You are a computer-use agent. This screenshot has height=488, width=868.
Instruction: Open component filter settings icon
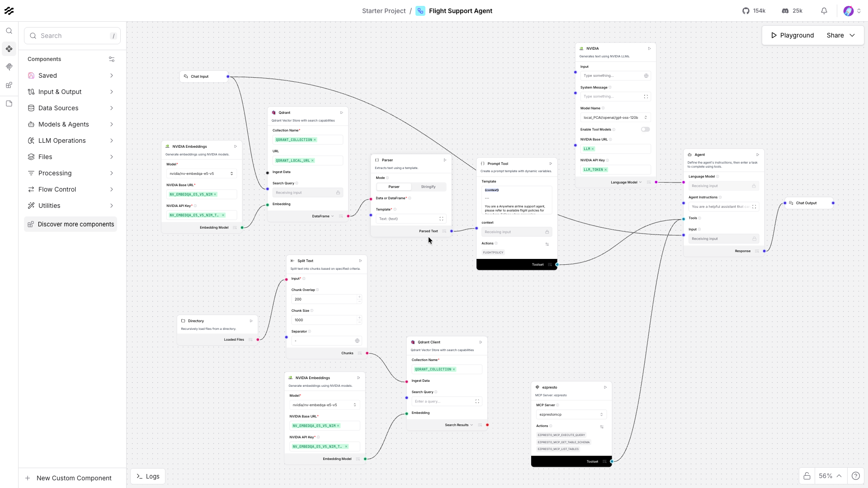coord(112,59)
